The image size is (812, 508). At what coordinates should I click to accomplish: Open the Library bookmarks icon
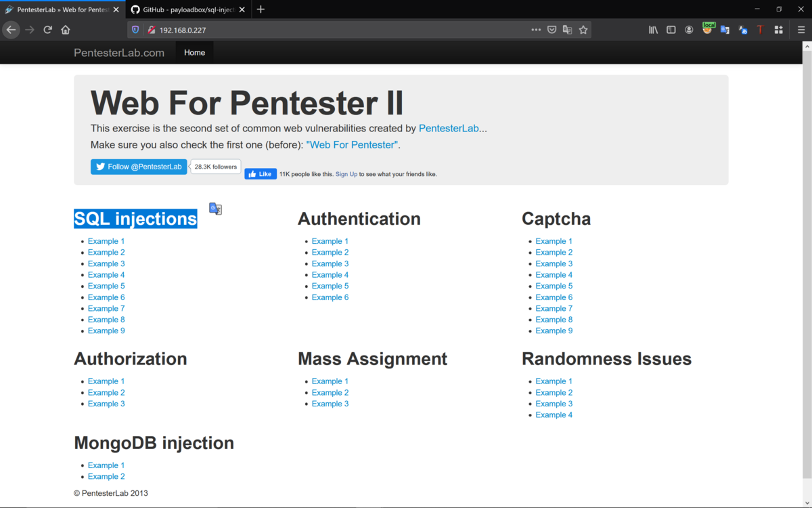[653, 30]
